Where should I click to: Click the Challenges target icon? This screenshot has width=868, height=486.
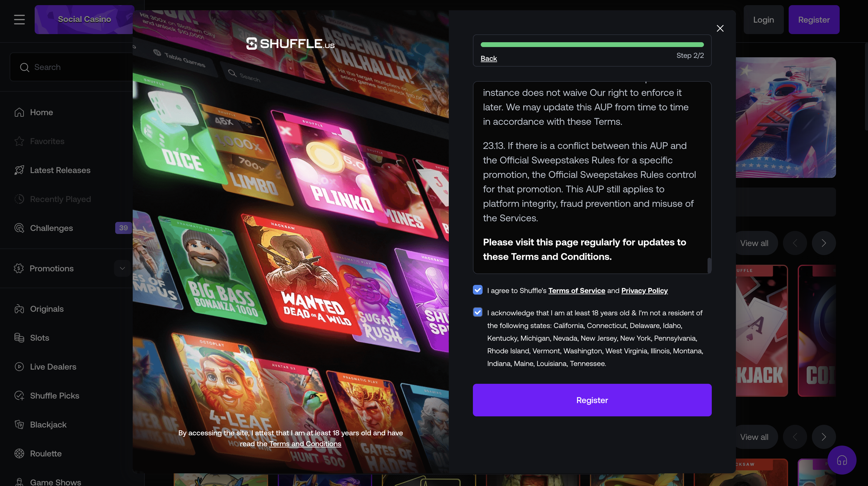tap(19, 228)
